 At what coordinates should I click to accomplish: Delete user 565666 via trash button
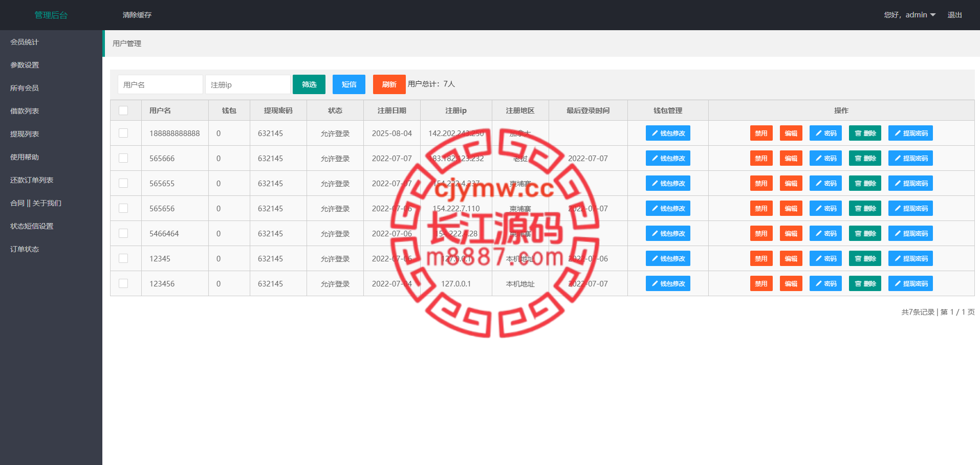coord(865,158)
